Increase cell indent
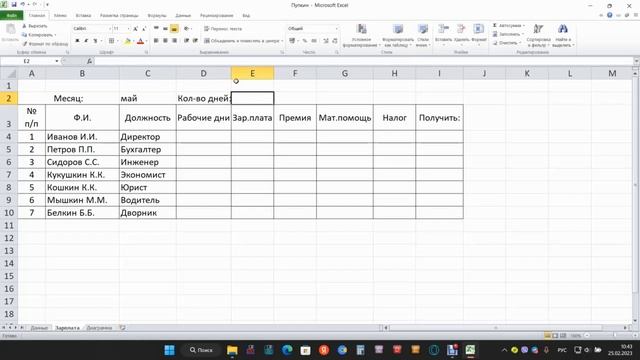 195,41
